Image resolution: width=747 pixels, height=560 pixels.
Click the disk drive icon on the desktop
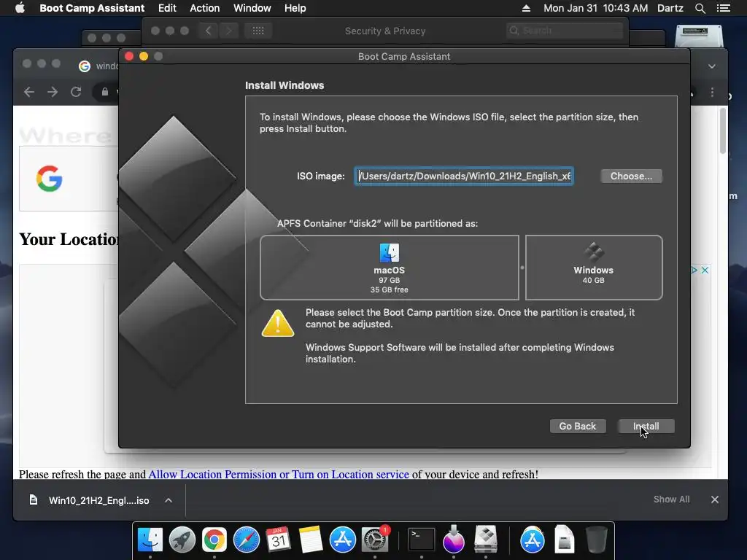(x=700, y=36)
